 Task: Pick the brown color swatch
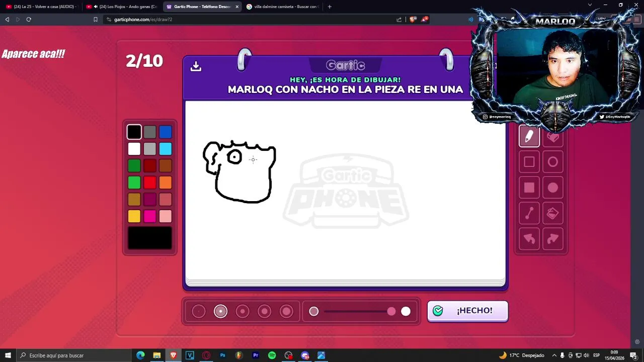[x=165, y=165]
